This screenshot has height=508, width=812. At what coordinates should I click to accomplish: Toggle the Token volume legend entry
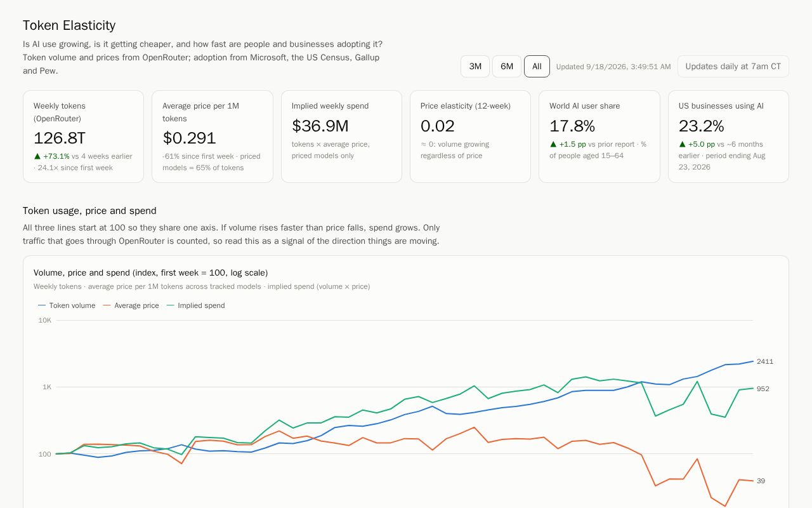tap(67, 305)
